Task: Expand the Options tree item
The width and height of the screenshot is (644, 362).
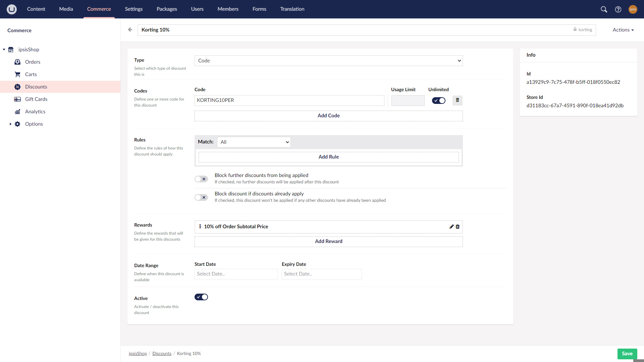Action: tap(10, 124)
